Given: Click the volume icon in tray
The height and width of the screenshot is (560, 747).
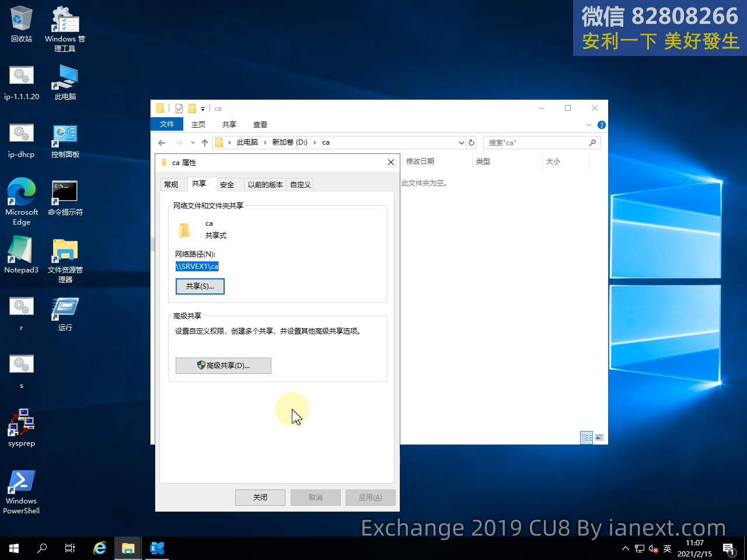Looking at the screenshot, I should click(x=654, y=548).
